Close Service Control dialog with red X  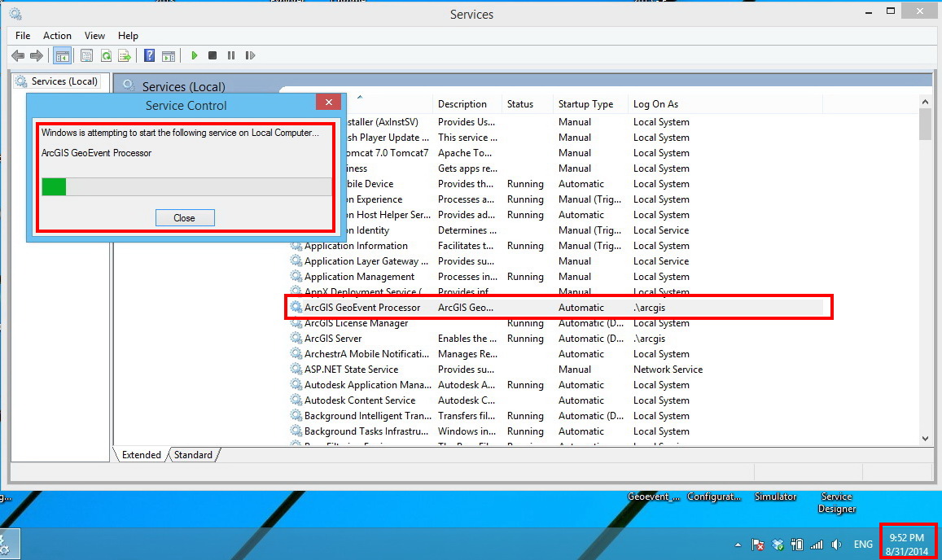click(x=329, y=102)
